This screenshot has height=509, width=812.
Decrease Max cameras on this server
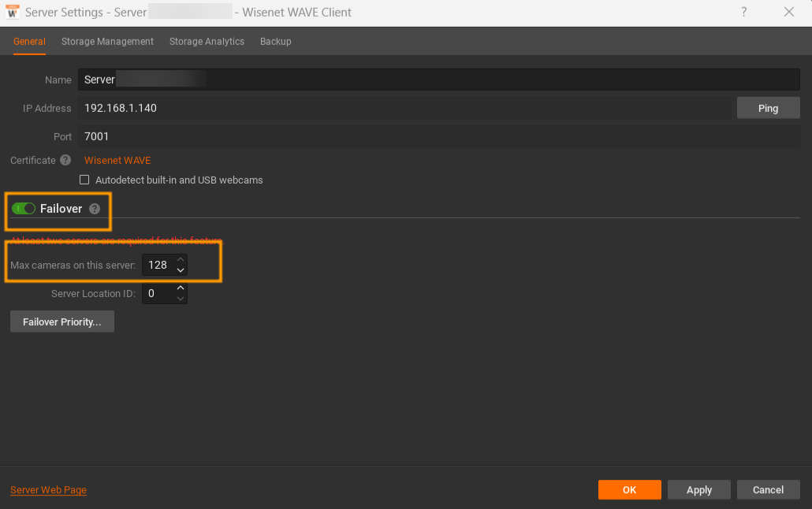(181, 270)
